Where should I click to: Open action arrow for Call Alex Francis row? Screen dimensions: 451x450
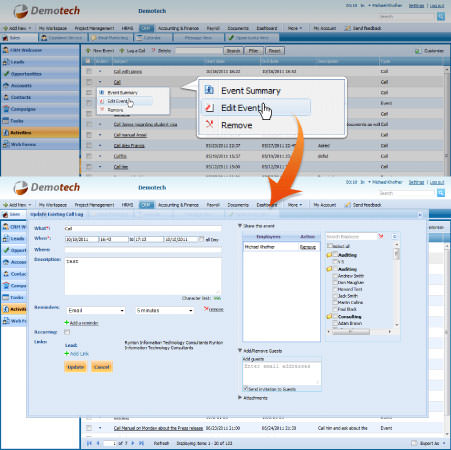click(100, 146)
